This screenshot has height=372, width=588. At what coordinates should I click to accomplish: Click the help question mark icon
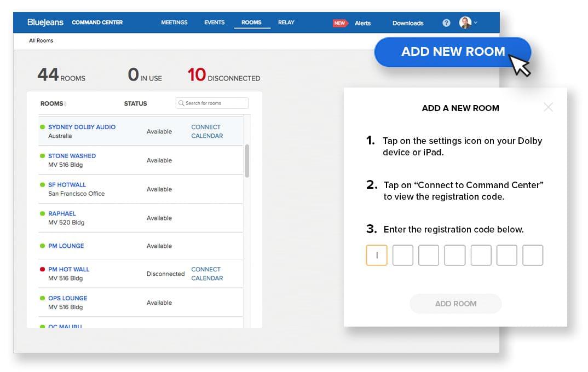click(x=446, y=23)
